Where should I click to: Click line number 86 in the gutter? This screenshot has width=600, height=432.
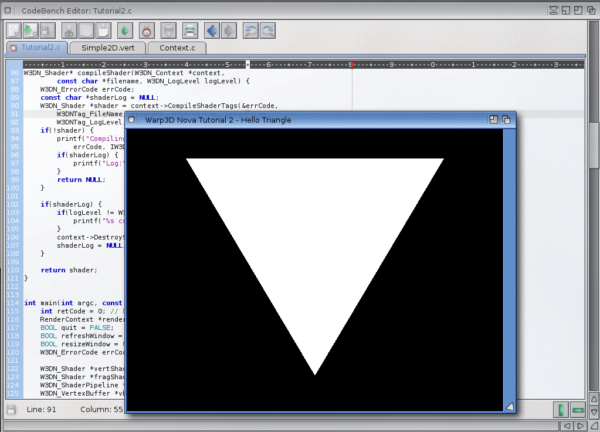[15, 73]
